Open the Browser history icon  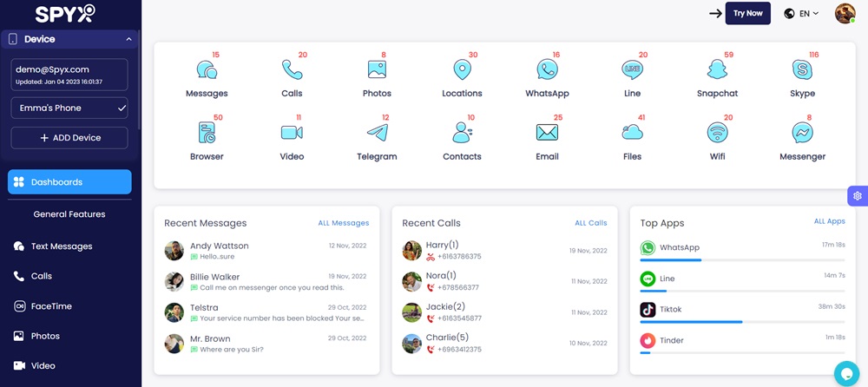tap(207, 133)
